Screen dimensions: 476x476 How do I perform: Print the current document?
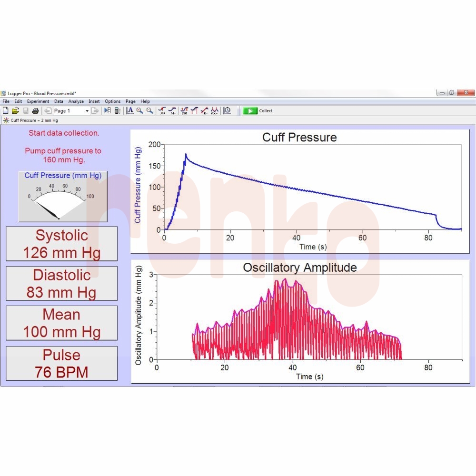(x=35, y=110)
